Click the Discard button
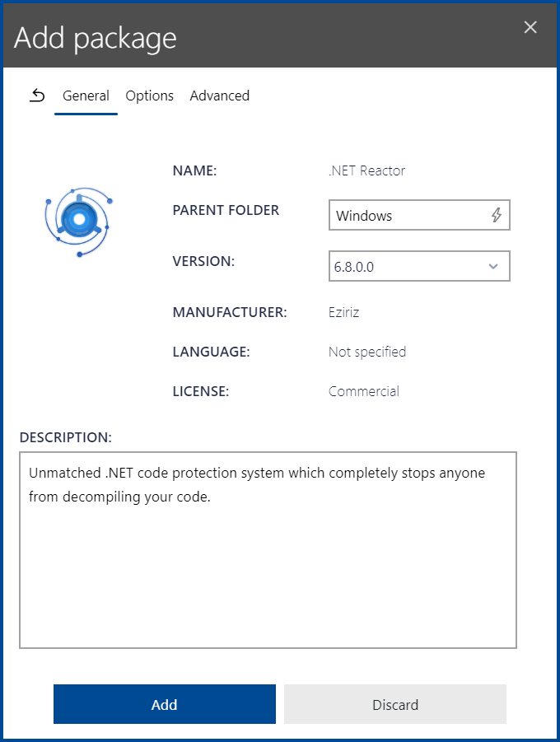The image size is (560, 742). 395,704
